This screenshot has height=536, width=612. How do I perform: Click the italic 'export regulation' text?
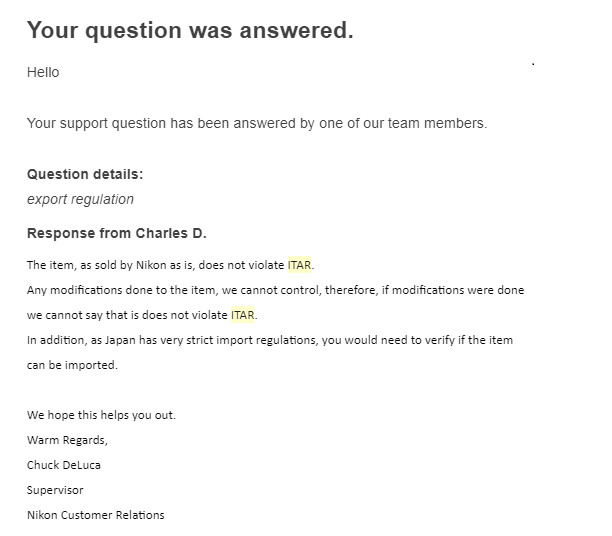click(x=80, y=199)
